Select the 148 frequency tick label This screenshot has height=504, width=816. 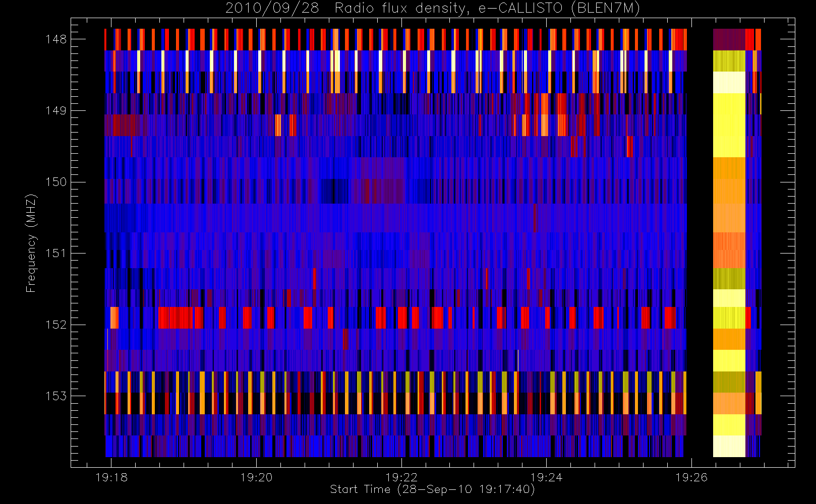click(x=55, y=39)
